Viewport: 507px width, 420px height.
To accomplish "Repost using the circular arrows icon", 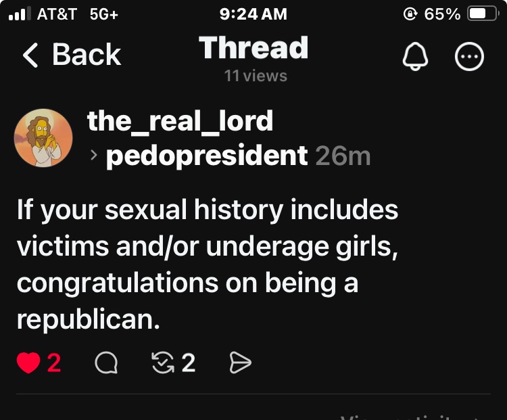I will point(164,363).
